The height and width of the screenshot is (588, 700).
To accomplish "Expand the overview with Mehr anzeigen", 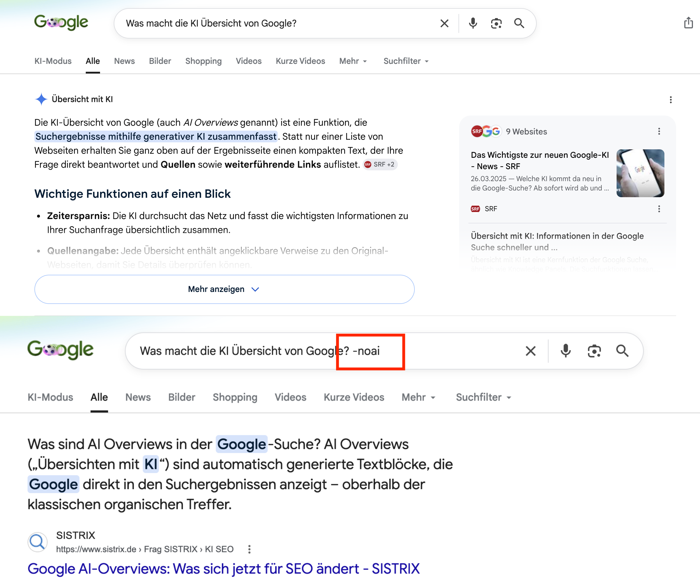I will coord(224,289).
